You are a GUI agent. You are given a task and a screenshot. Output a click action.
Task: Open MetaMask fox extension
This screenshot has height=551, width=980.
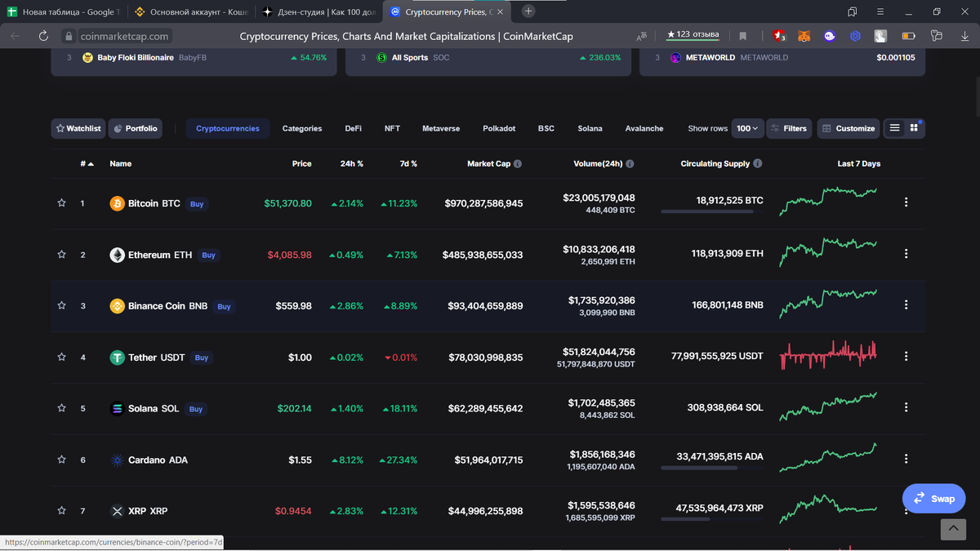click(804, 36)
